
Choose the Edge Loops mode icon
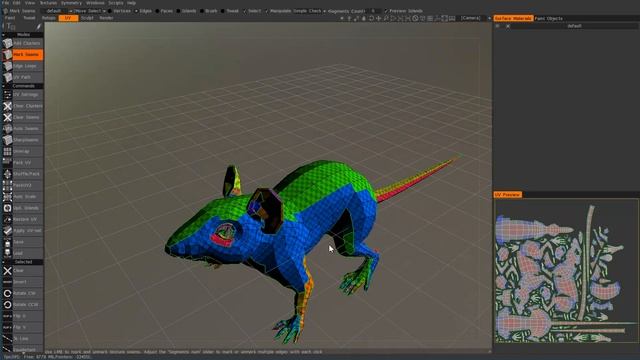click(7, 66)
